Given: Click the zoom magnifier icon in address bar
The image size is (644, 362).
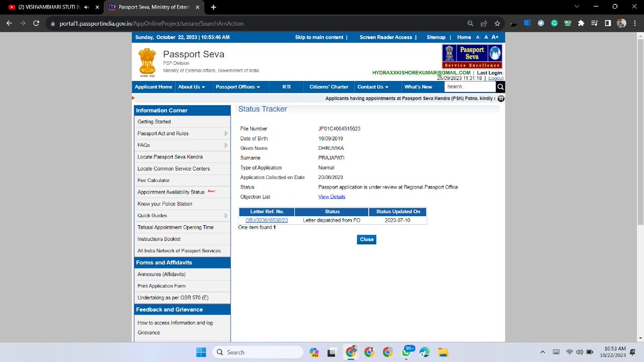Looking at the screenshot, I should [470, 24].
